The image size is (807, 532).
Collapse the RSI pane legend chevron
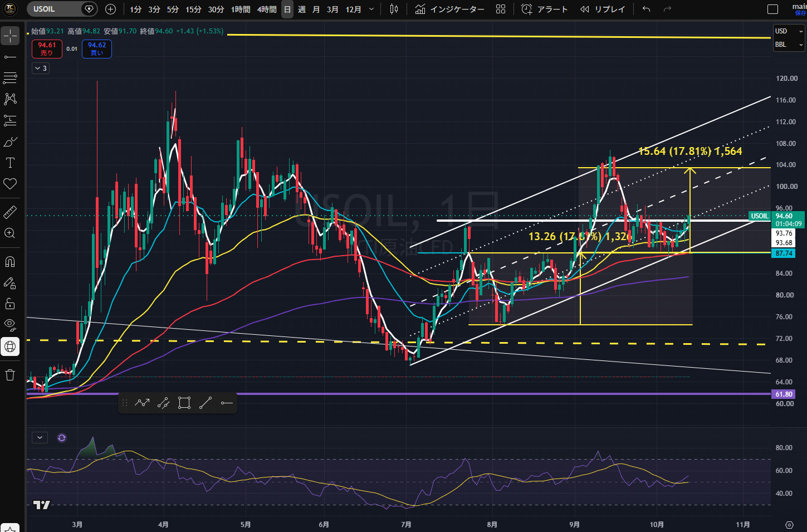coord(40,438)
